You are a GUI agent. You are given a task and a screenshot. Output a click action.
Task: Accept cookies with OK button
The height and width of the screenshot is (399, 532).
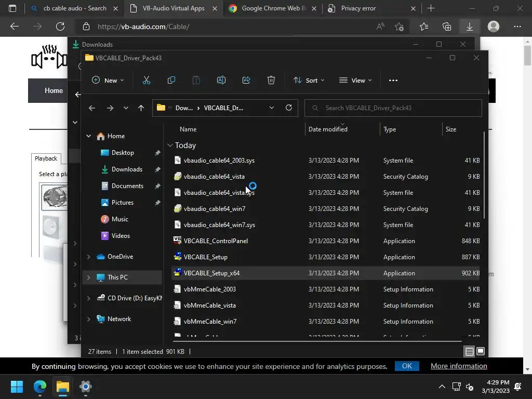click(x=407, y=366)
